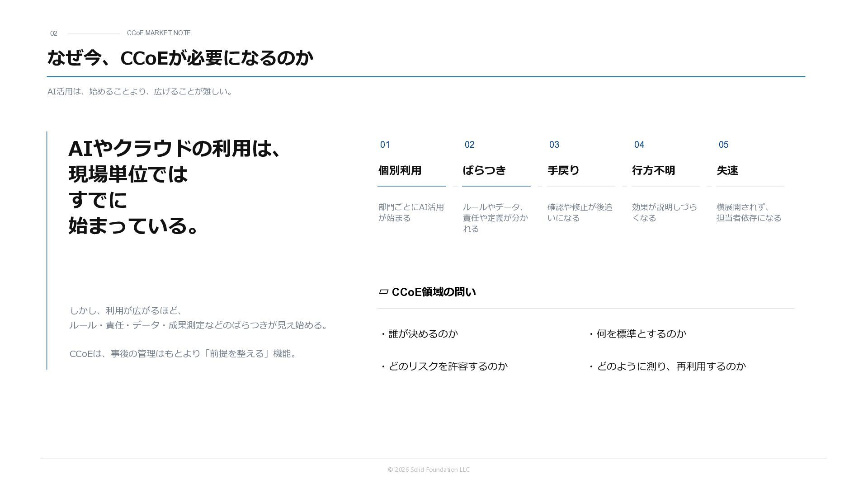
Task: Click the footer © 2026 Solid Foundation LLC
Action: pyautogui.click(x=429, y=470)
